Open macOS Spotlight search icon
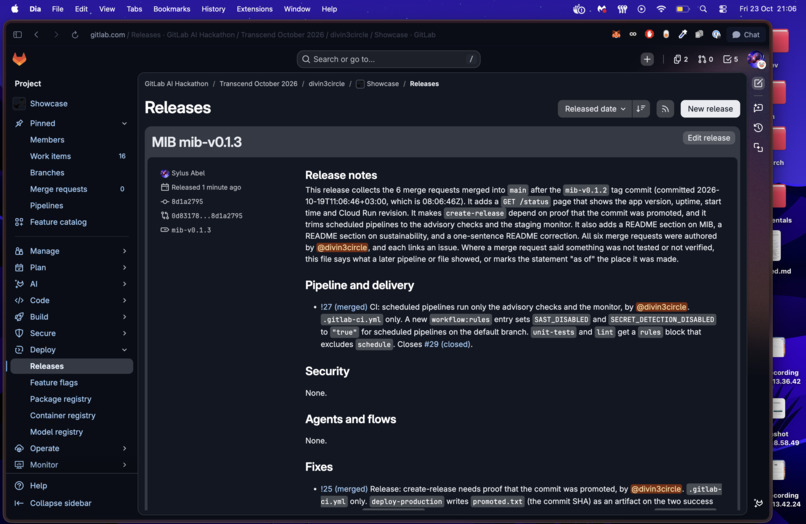The width and height of the screenshot is (806, 524). point(703,9)
